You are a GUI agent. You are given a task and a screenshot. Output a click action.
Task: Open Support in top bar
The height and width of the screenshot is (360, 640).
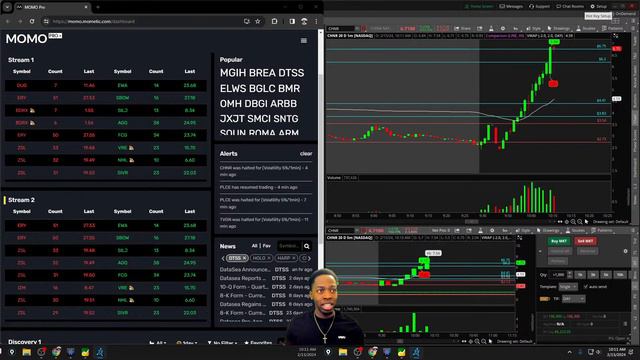click(x=540, y=7)
